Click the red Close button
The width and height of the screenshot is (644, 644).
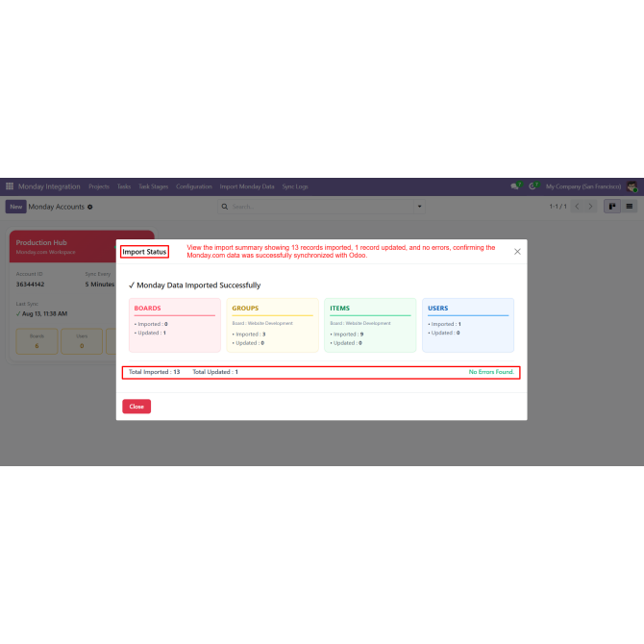click(x=136, y=407)
